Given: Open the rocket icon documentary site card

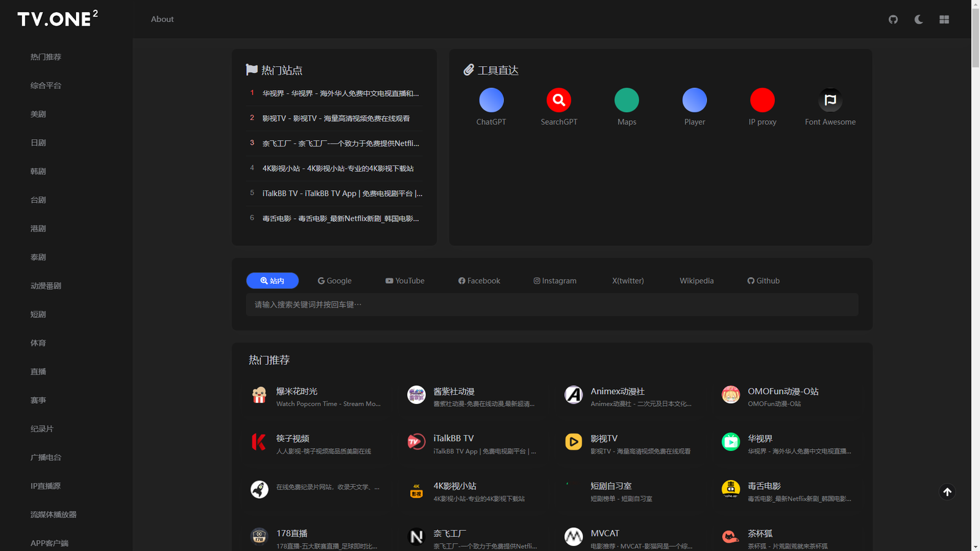Looking at the screenshot, I should click(259, 490).
